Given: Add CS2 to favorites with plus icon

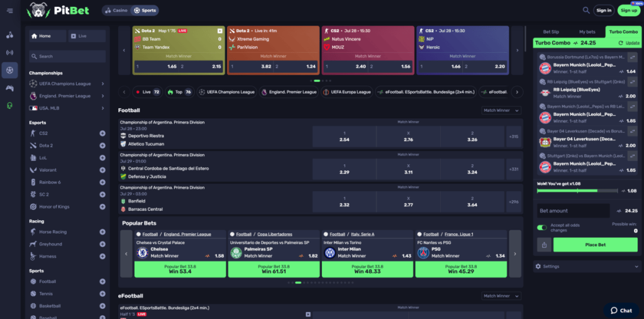Looking at the screenshot, I should (103, 133).
